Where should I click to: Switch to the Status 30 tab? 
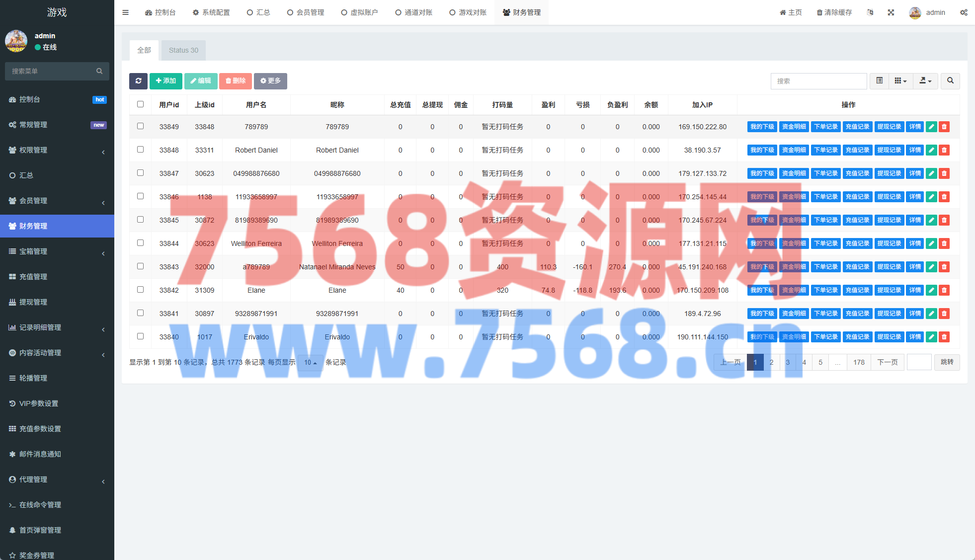(x=183, y=50)
